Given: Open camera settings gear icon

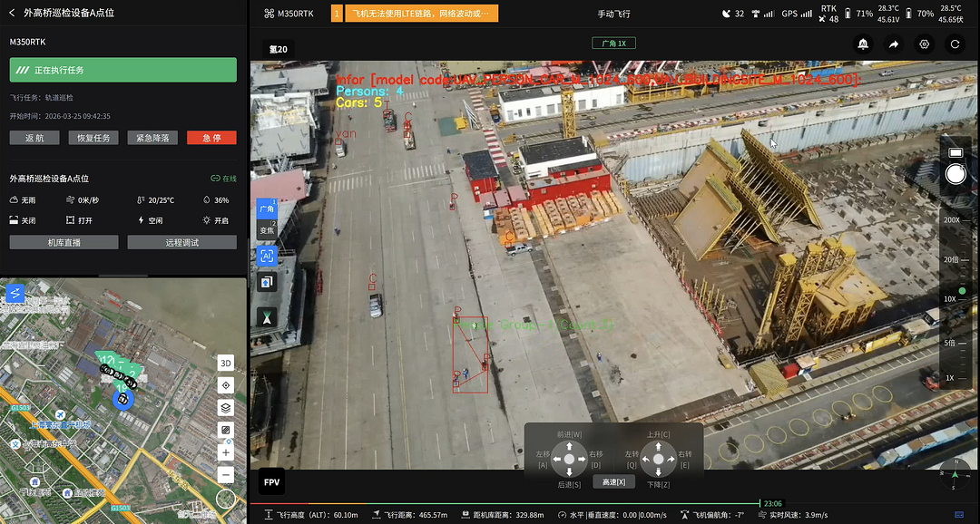Looking at the screenshot, I should (924, 44).
